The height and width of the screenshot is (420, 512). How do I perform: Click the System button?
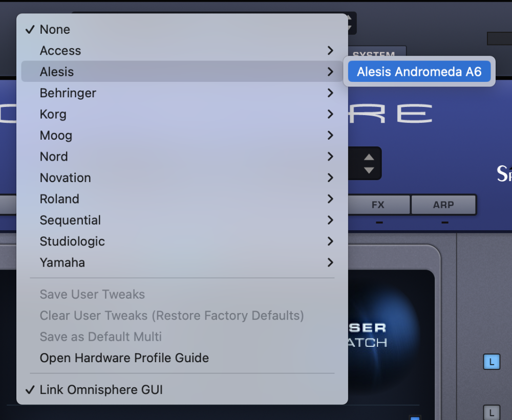(378, 53)
